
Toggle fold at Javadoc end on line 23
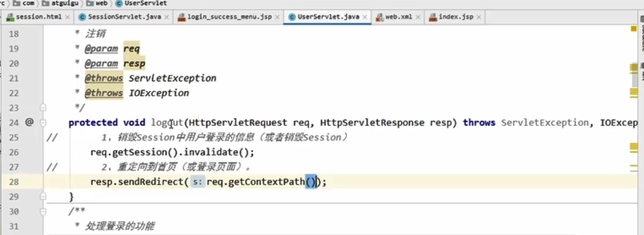pyautogui.click(x=43, y=107)
